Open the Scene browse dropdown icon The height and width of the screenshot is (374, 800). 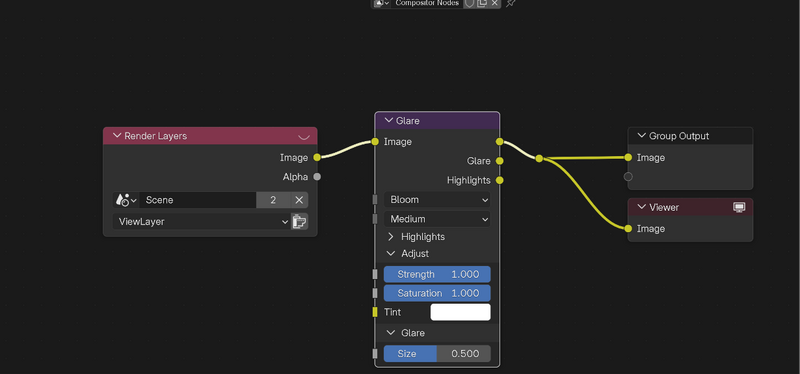click(126, 200)
